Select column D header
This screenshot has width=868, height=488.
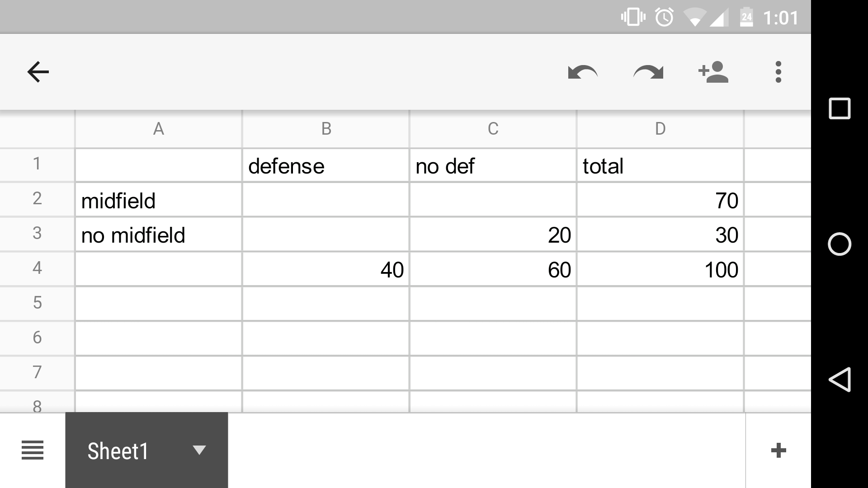point(660,129)
